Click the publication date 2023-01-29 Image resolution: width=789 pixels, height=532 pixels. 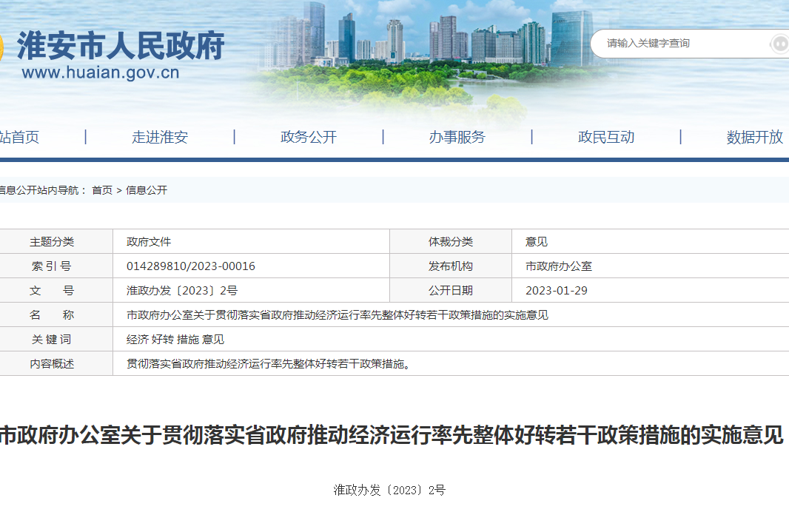click(x=557, y=291)
